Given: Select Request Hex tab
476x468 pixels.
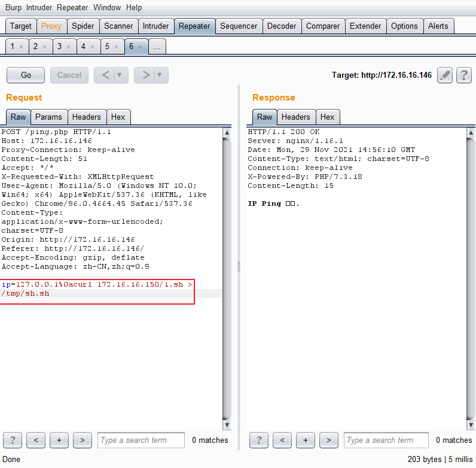Looking at the screenshot, I should pyautogui.click(x=118, y=117).
